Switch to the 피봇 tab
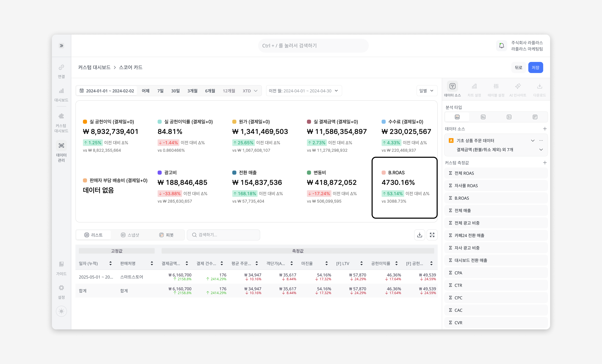Screen dimensions: 602x364 [x=166, y=235]
